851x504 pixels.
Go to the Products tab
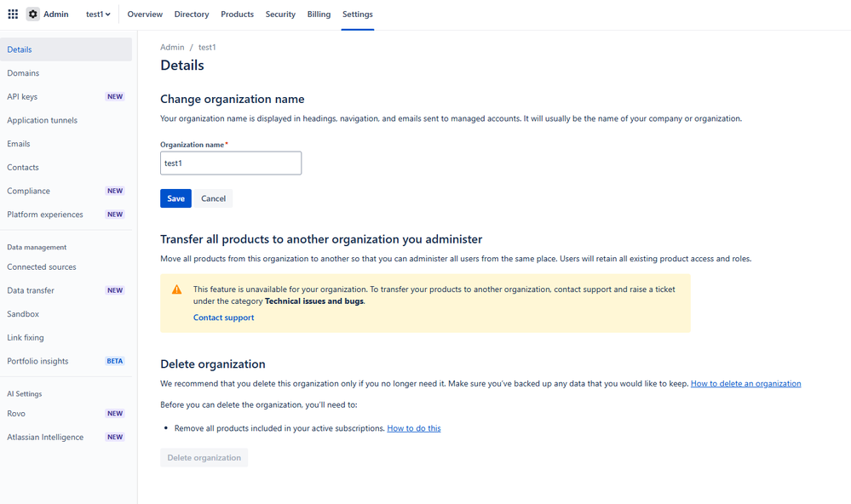pos(237,14)
